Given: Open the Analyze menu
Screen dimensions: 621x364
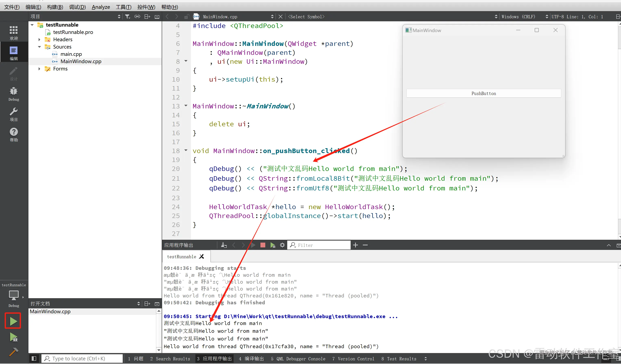Looking at the screenshot, I should pos(101,7).
